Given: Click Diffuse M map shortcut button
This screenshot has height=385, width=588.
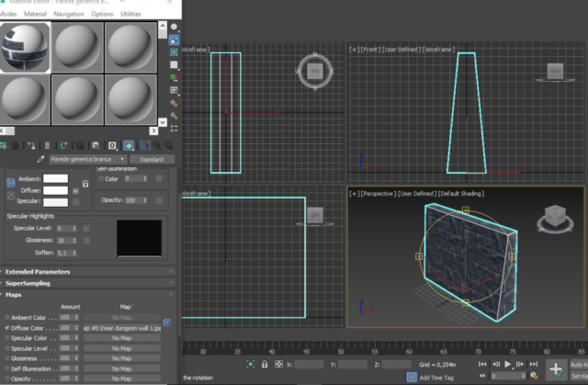Looking at the screenshot, I should click(x=75, y=191).
